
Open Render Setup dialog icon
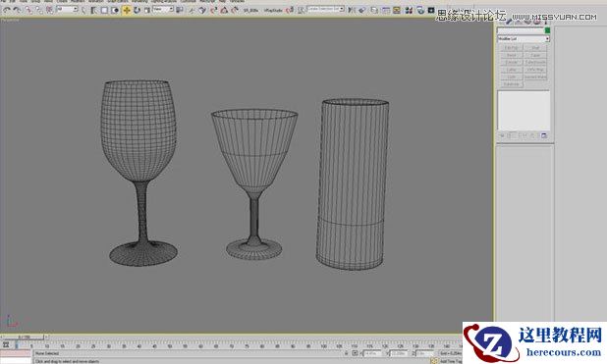[x=420, y=10]
